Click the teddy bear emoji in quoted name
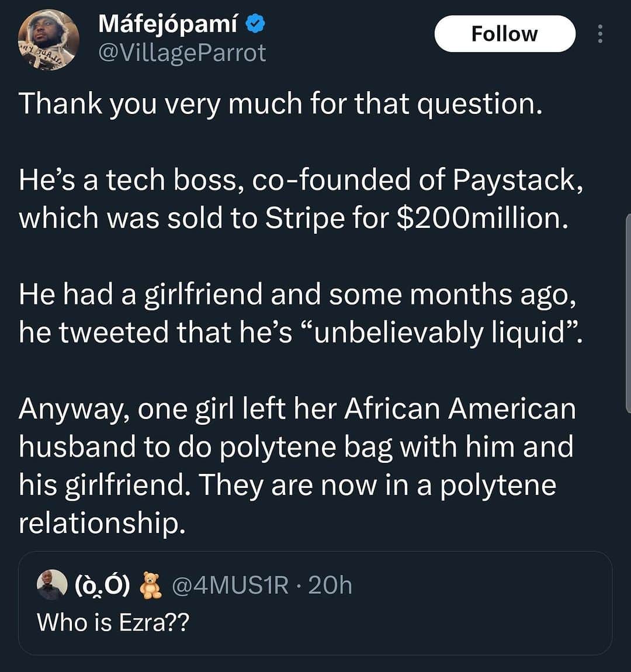Viewport: 631px width, 672px height. point(151,585)
